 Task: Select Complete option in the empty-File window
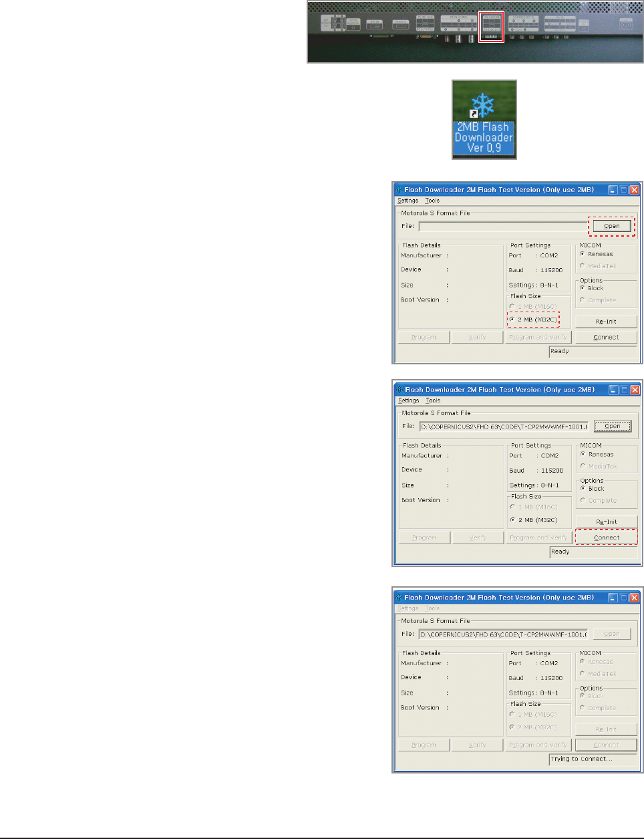pyautogui.click(x=598, y=300)
